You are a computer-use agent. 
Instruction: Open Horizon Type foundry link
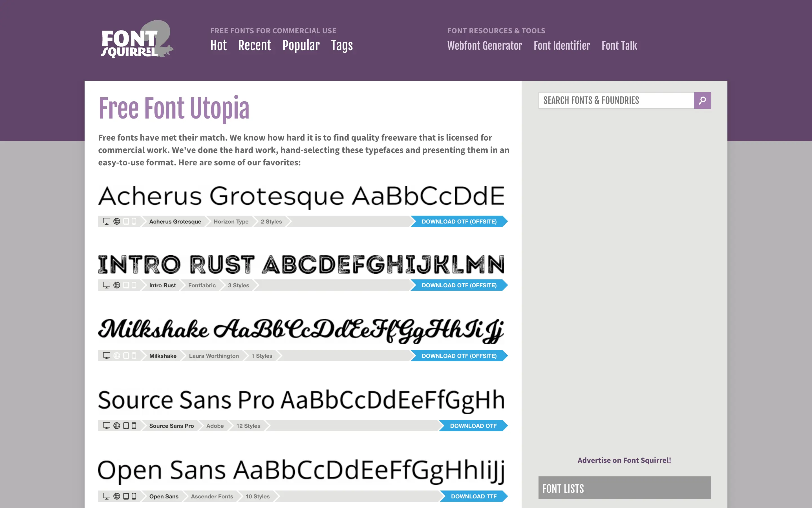[x=231, y=222]
